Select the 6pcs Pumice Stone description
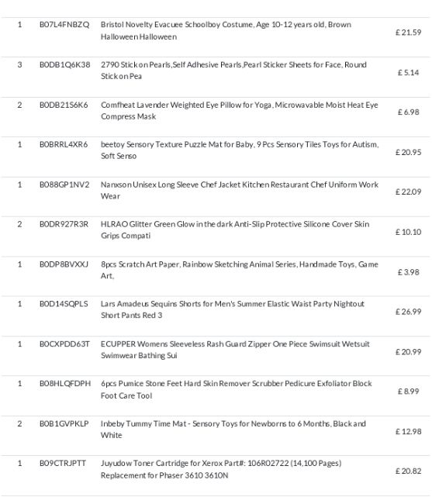The height and width of the screenshot is (504, 432). click(237, 389)
